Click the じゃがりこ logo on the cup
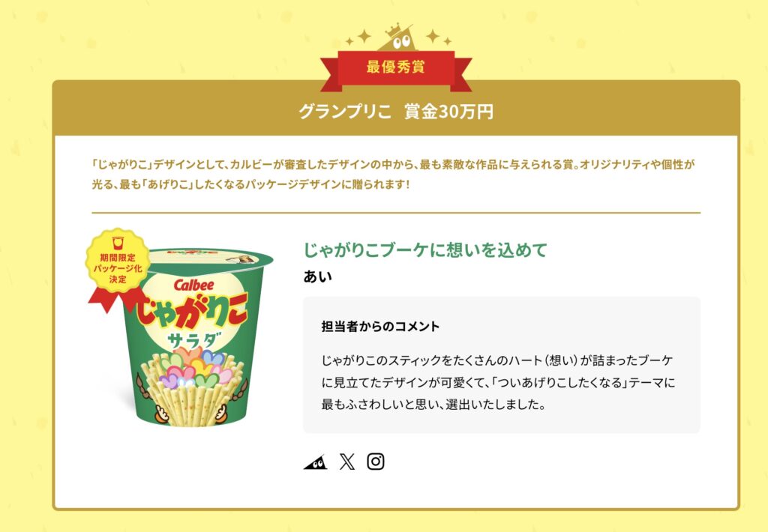 coord(192,313)
